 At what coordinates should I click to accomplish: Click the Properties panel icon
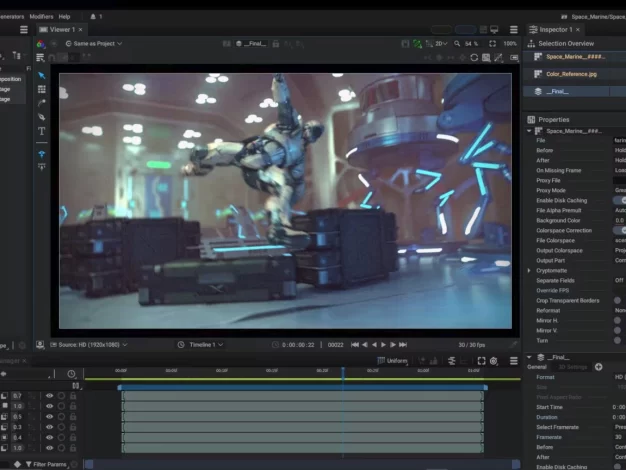[x=532, y=119]
